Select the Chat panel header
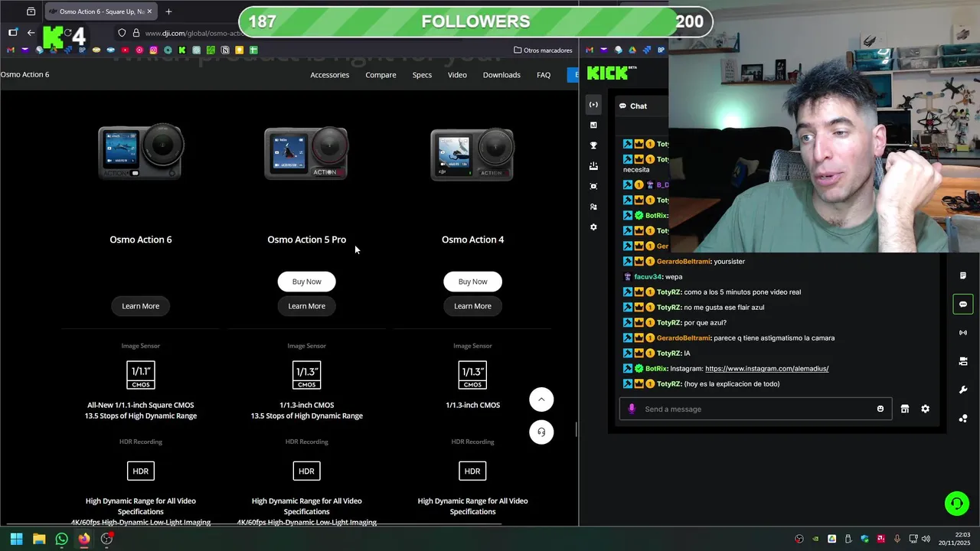This screenshot has height=551, width=980. (x=633, y=106)
